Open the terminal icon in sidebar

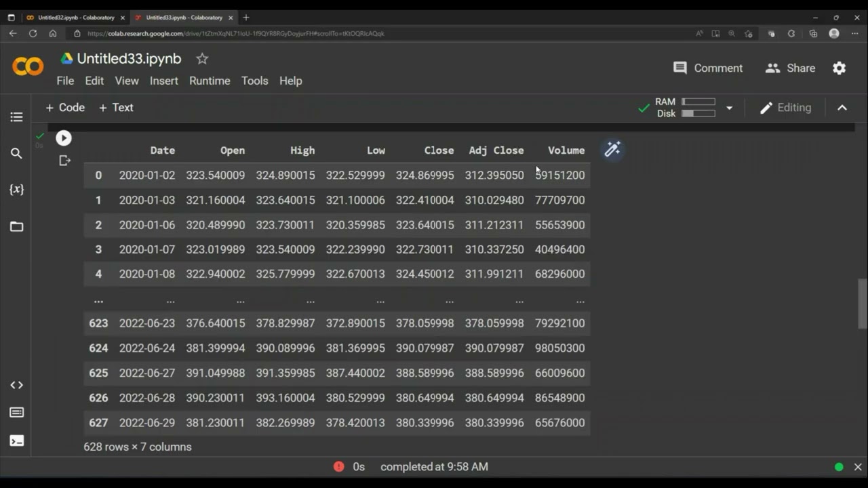coord(16,441)
